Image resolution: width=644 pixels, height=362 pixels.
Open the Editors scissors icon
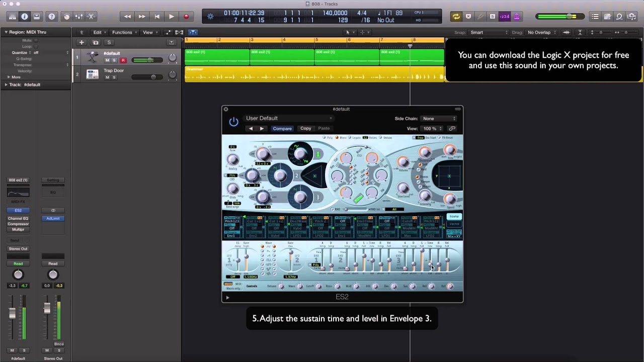tap(91, 17)
